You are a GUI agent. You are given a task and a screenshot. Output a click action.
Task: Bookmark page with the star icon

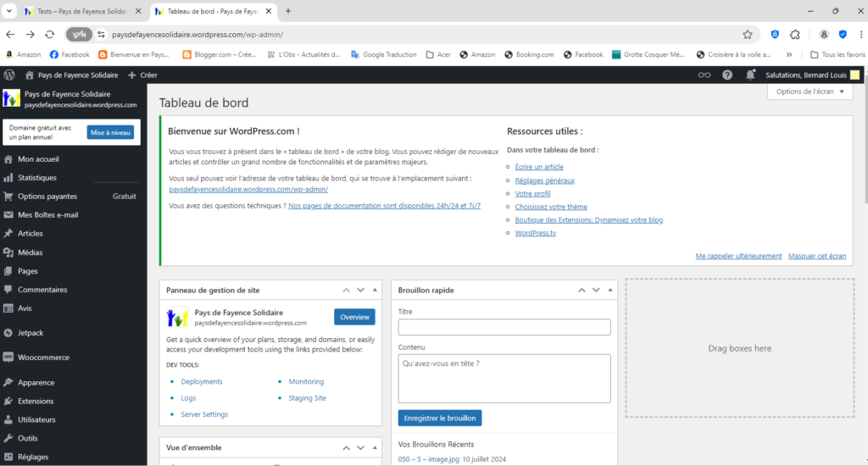pos(748,35)
